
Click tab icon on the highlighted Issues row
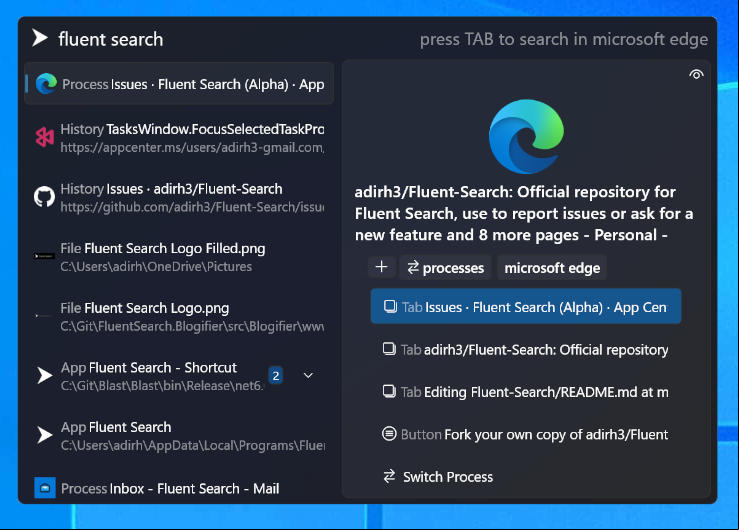(x=390, y=306)
